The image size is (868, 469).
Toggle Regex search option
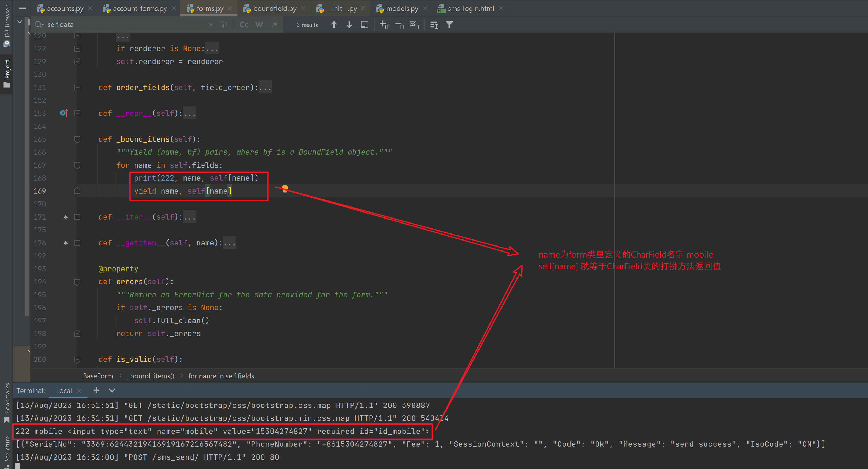click(274, 25)
